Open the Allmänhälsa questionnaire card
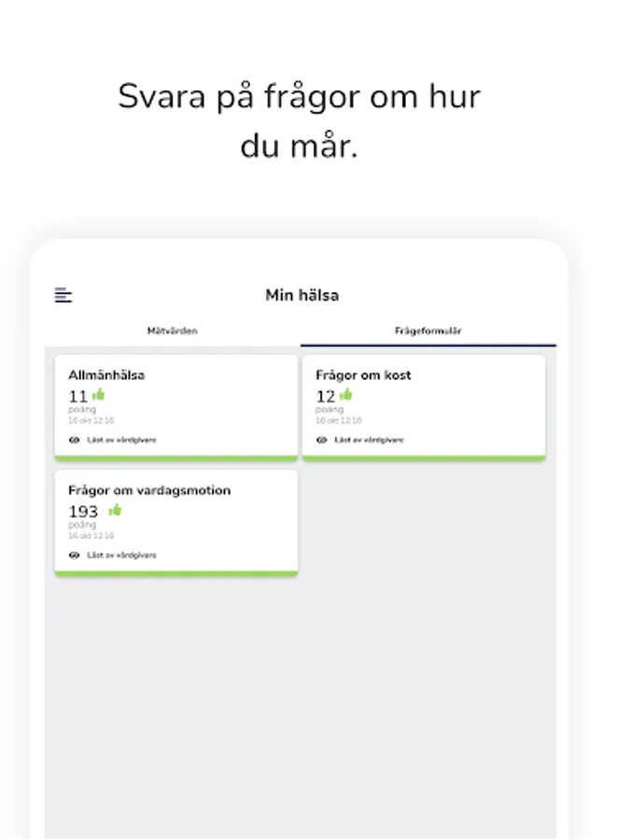Image resolution: width=630 pixels, height=840 pixels. [175, 405]
